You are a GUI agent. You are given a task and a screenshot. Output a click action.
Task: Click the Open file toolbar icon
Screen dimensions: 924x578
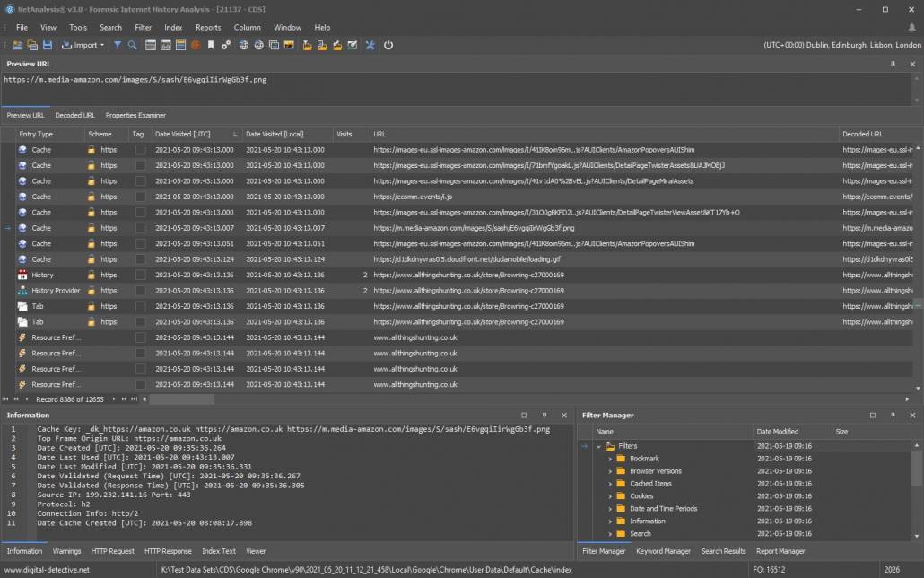(x=31, y=45)
